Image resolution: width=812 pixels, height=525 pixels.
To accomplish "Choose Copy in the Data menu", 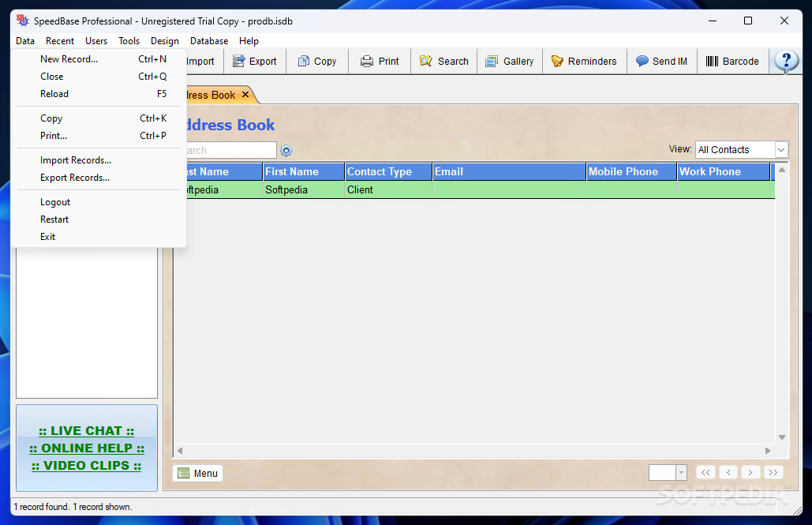I will tap(99, 118).
